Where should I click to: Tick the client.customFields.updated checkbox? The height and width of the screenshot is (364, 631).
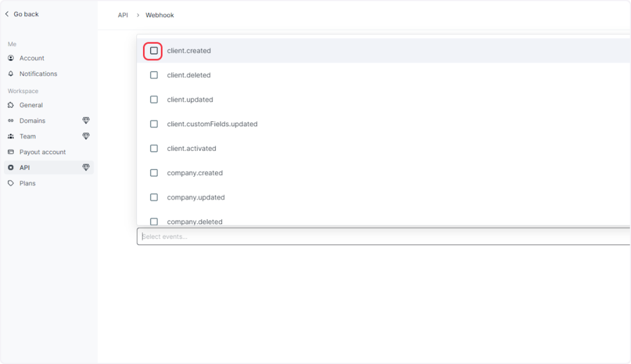pos(154,124)
